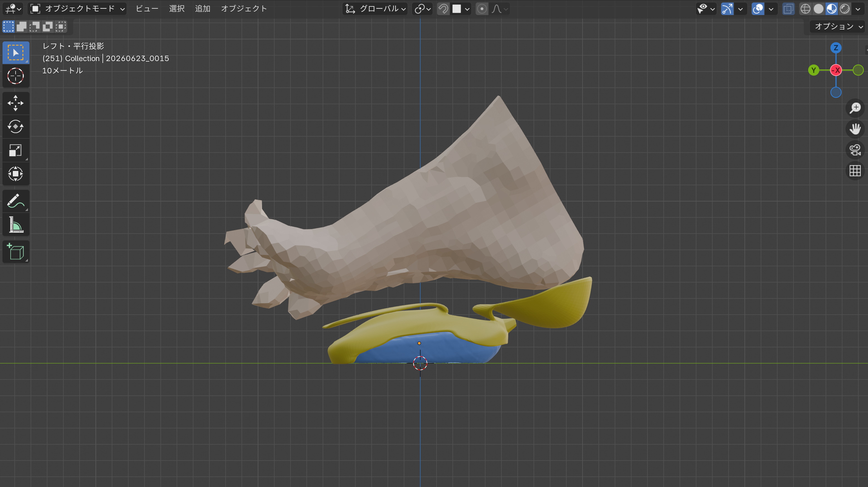The height and width of the screenshot is (487, 868).
Task: Set selection mode to new selection
Action: click(8, 26)
